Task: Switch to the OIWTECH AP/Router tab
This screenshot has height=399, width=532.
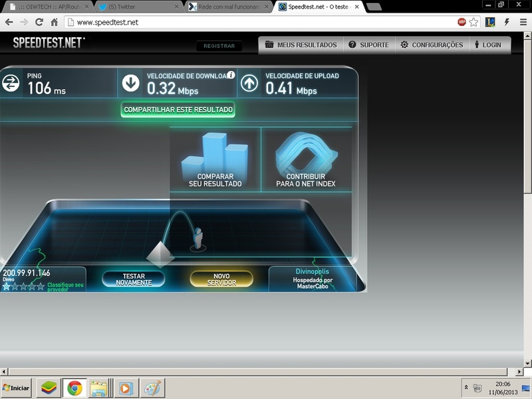Action: point(49,7)
